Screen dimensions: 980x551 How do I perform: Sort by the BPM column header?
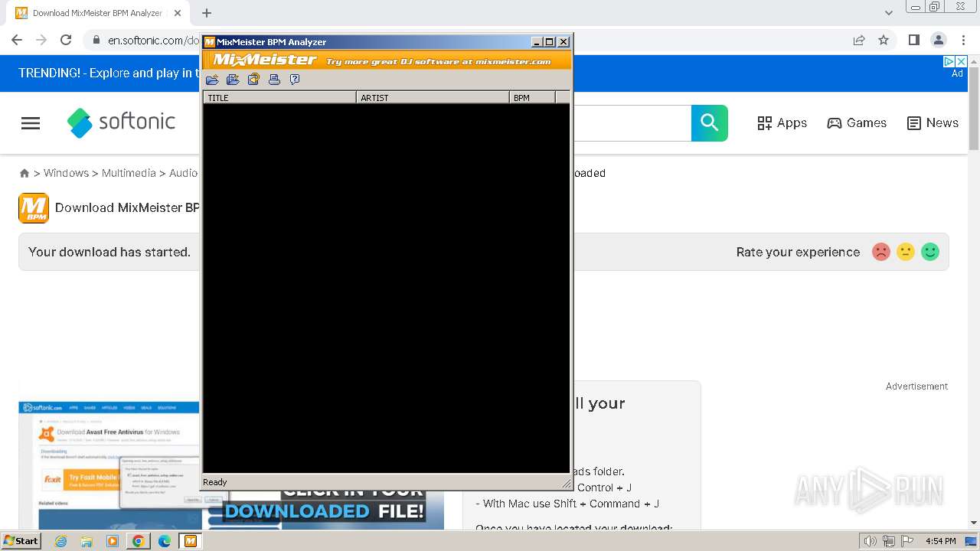(532, 97)
